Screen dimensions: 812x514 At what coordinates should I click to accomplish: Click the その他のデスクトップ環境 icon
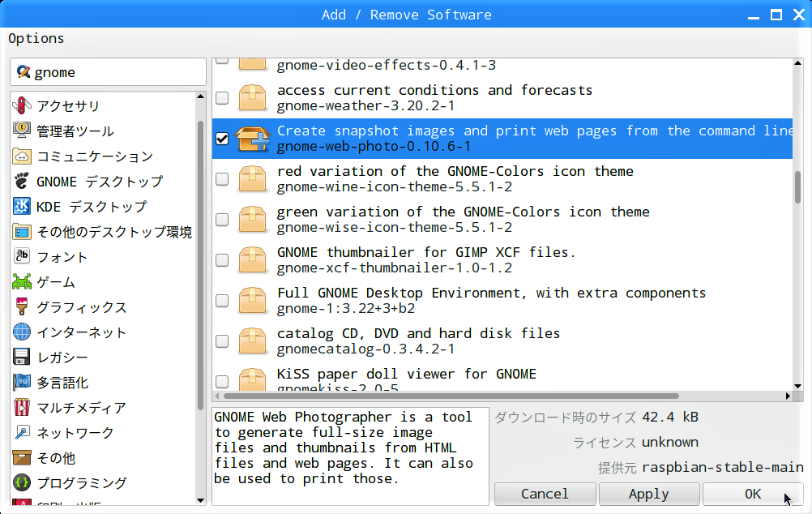(22, 231)
